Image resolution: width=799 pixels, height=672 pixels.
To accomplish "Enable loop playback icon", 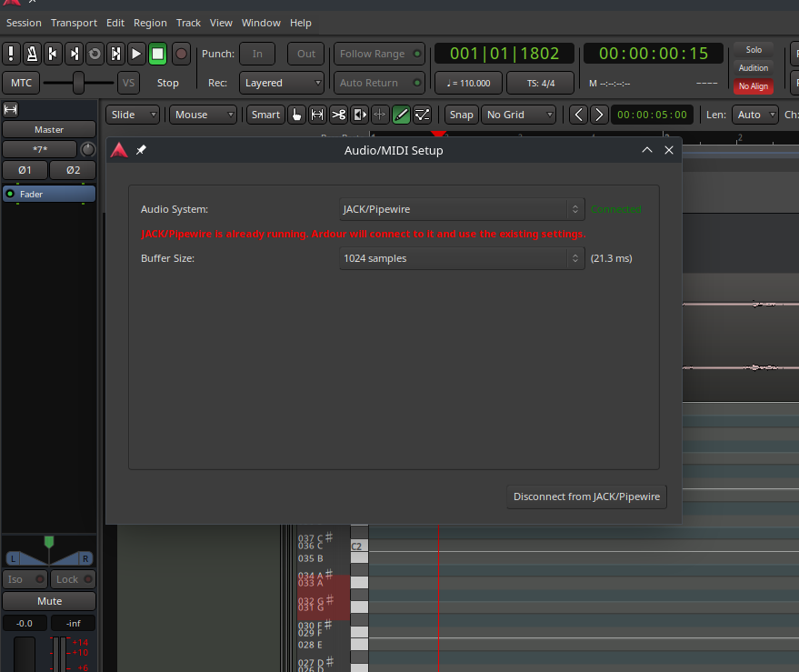I will pos(95,54).
